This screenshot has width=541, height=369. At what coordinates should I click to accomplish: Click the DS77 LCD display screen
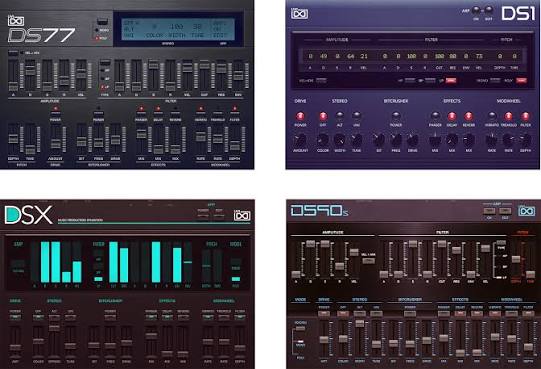(179, 29)
